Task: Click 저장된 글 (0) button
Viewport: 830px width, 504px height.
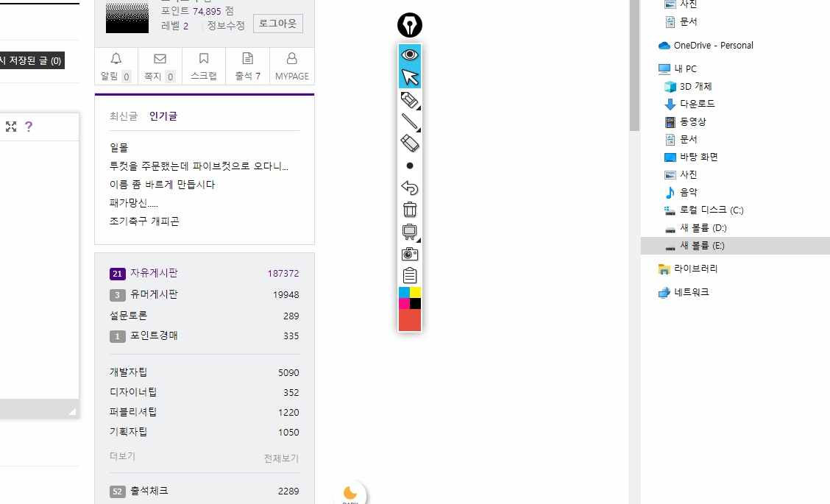Action: [x=32, y=61]
